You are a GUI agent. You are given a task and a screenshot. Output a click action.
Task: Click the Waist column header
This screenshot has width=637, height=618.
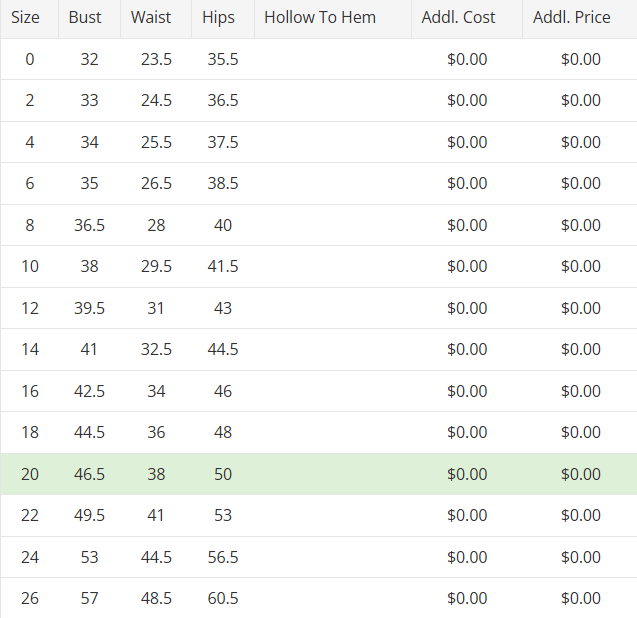(x=151, y=18)
